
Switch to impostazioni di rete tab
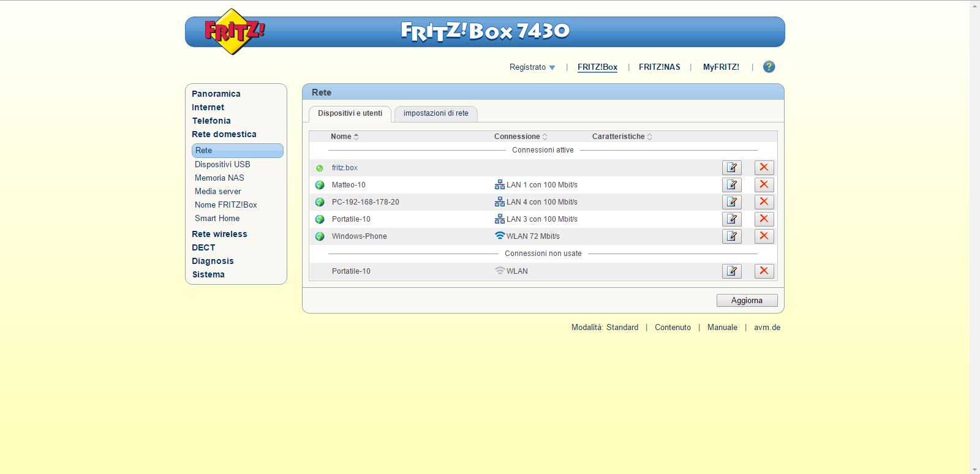point(435,113)
